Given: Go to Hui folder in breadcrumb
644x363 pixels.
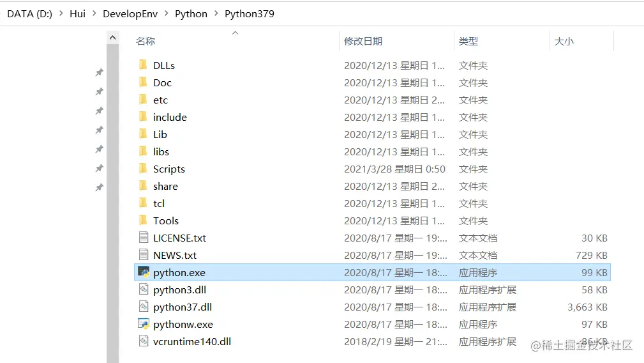Looking at the screenshot, I should click(78, 13).
